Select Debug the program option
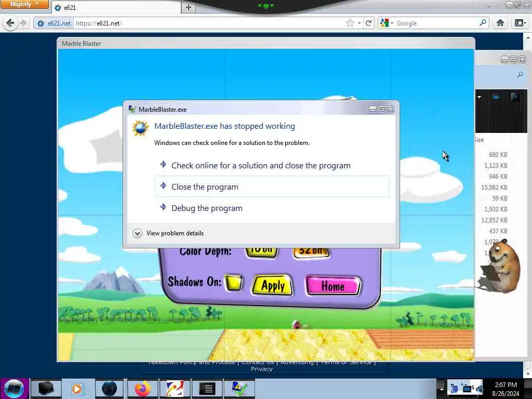 coord(272,208)
